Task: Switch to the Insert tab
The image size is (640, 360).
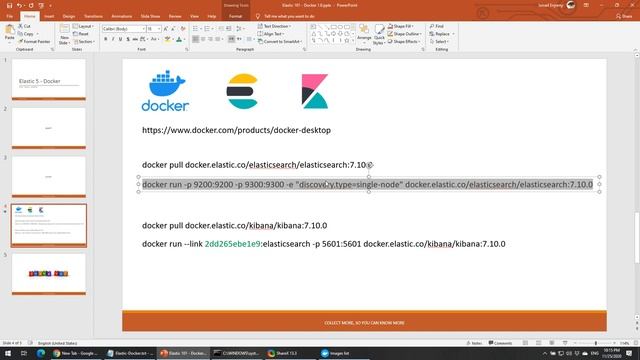Action: click(x=49, y=16)
